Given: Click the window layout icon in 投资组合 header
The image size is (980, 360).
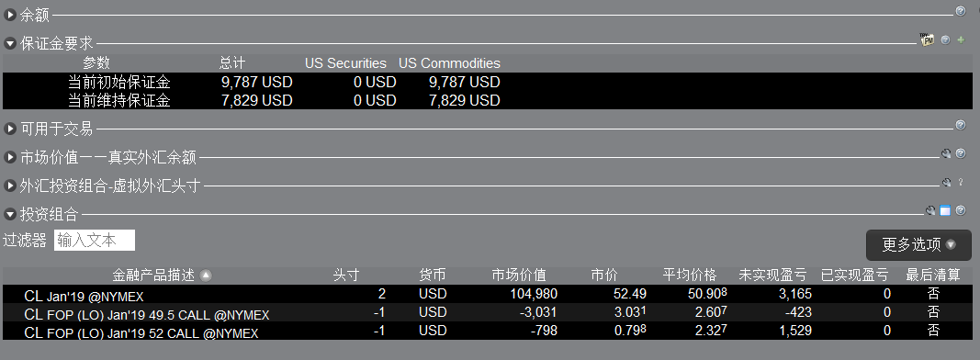Looking at the screenshot, I should [x=945, y=210].
